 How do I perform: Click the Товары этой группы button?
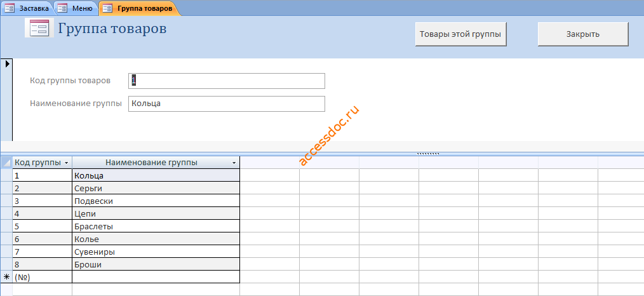460,34
